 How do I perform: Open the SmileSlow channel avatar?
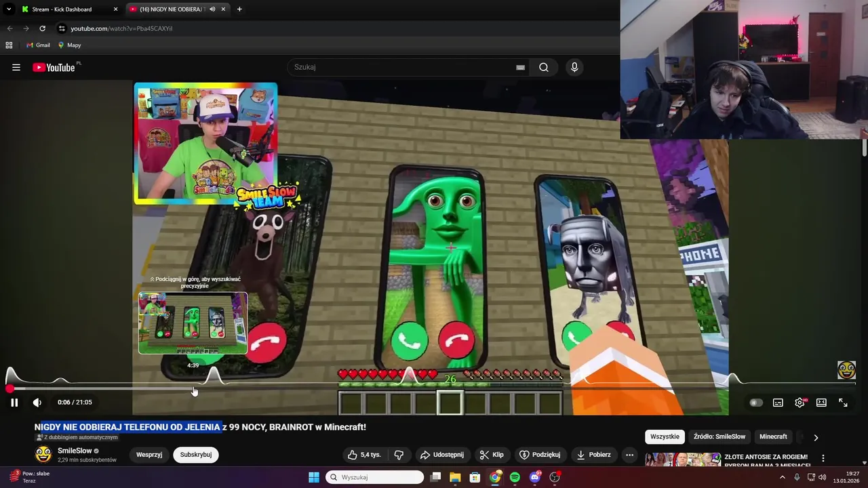click(43, 455)
